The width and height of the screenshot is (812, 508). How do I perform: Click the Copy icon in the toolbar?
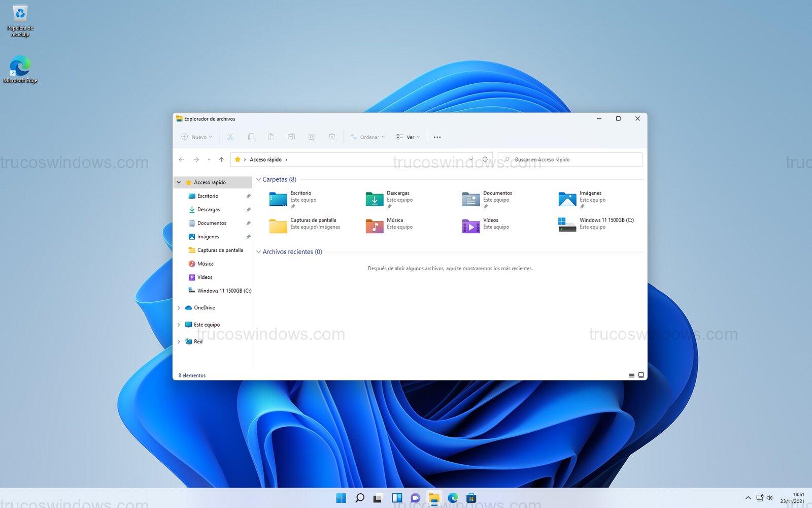pyautogui.click(x=251, y=137)
